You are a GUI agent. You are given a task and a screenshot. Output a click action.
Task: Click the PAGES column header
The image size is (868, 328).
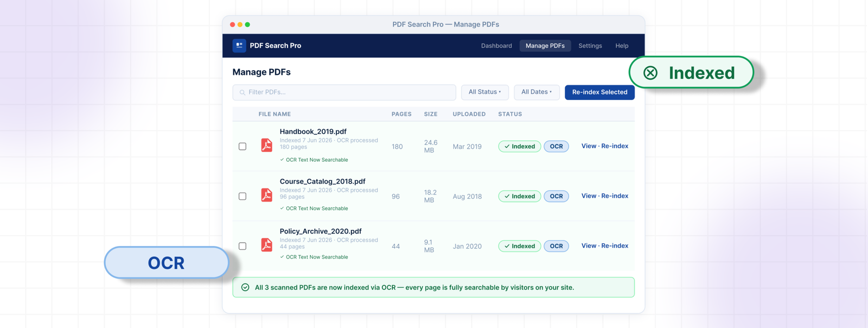[401, 114]
